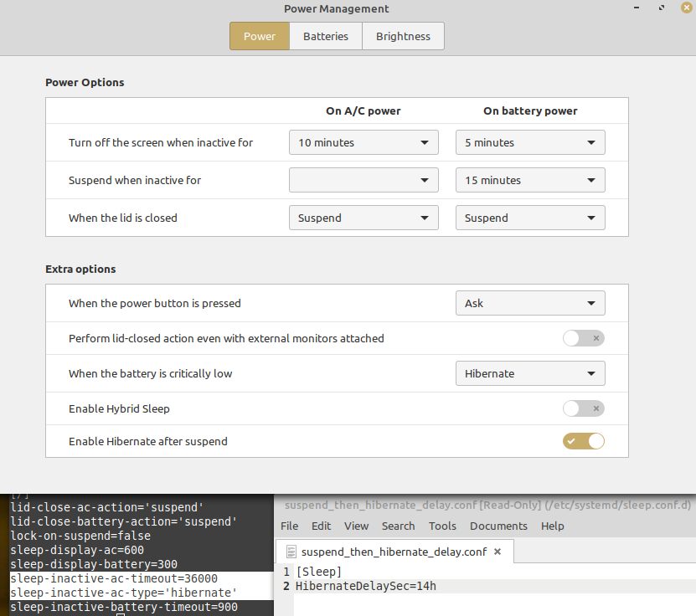Click sleep-display-battery=300 line in terminal
The width and height of the screenshot is (696, 616).
point(94,564)
